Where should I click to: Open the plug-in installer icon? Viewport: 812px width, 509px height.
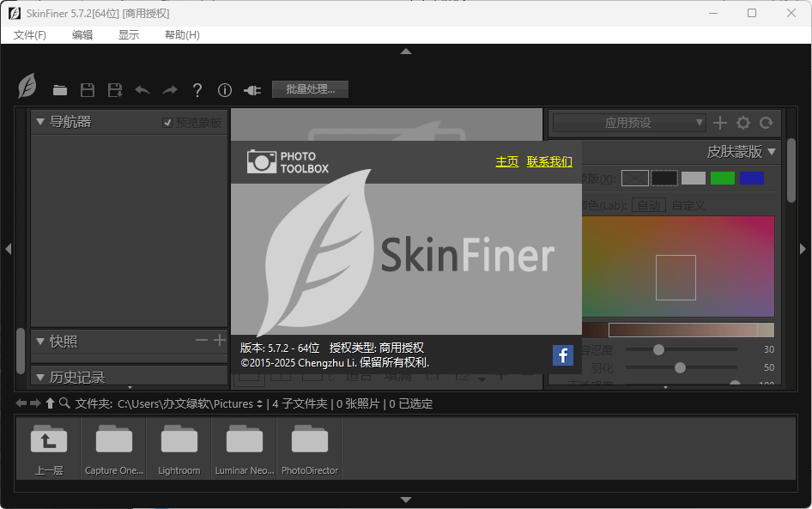pyautogui.click(x=251, y=89)
